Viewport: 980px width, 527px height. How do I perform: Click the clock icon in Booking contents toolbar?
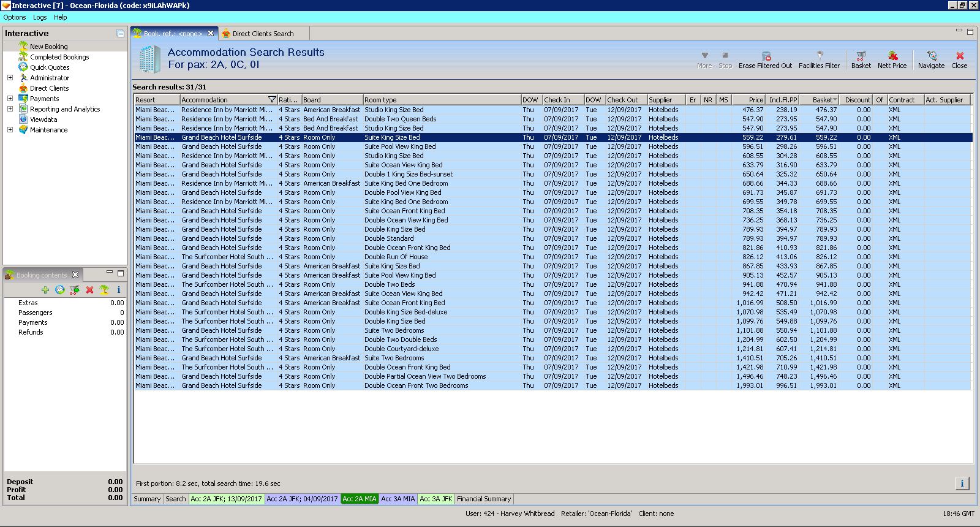coord(60,290)
